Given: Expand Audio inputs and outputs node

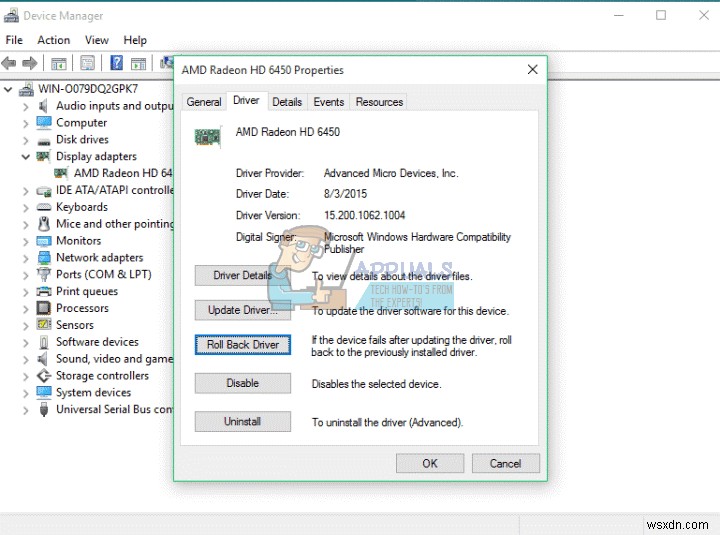Looking at the screenshot, I should [26, 107].
